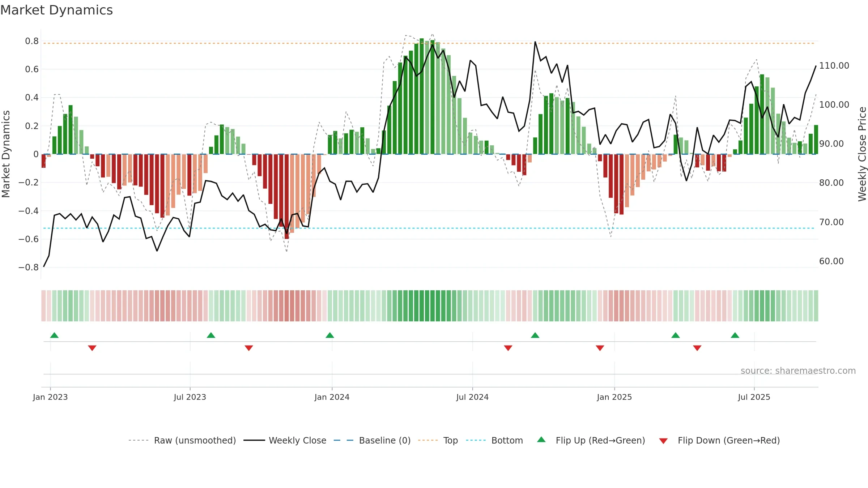Click the Jul 2024 x-axis label
The image size is (868, 488).
472,397
